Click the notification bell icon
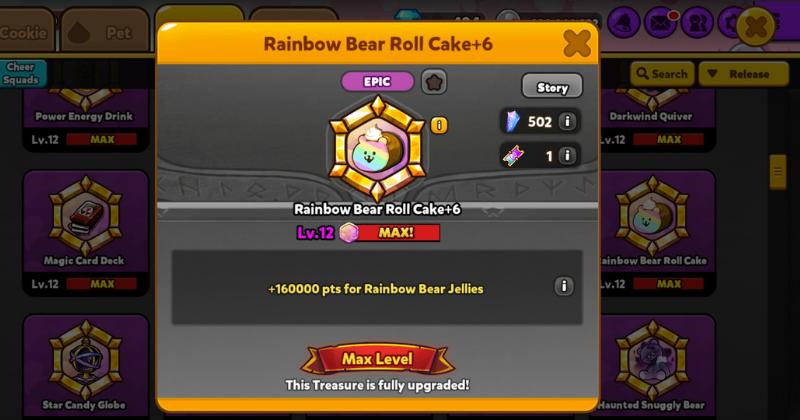The width and height of the screenshot is (800, 420). point(624,22)
